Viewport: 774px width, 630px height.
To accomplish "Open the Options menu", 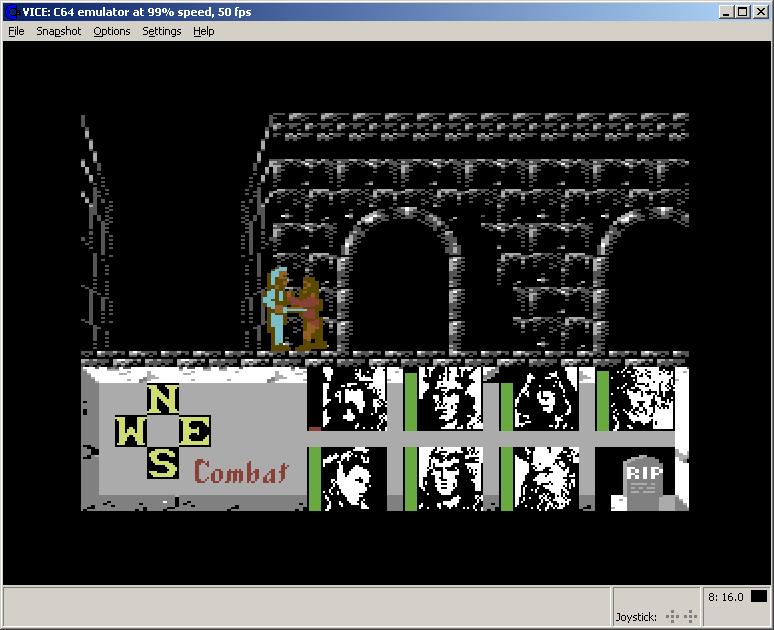I will point(112,31).
